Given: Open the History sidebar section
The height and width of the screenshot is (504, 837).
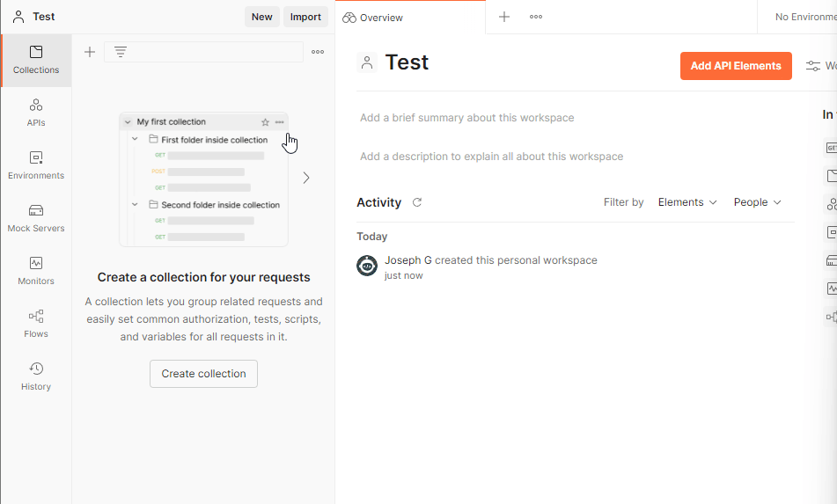Looking at the screenshot, I should click(x=36, y=376).
